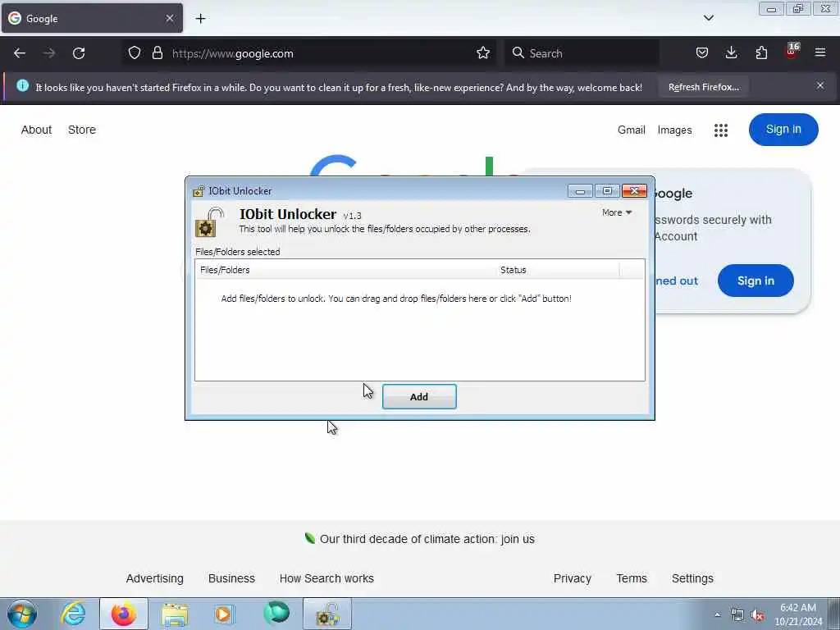Open the More dropdown in IObit Unlocker

point(617,212)
